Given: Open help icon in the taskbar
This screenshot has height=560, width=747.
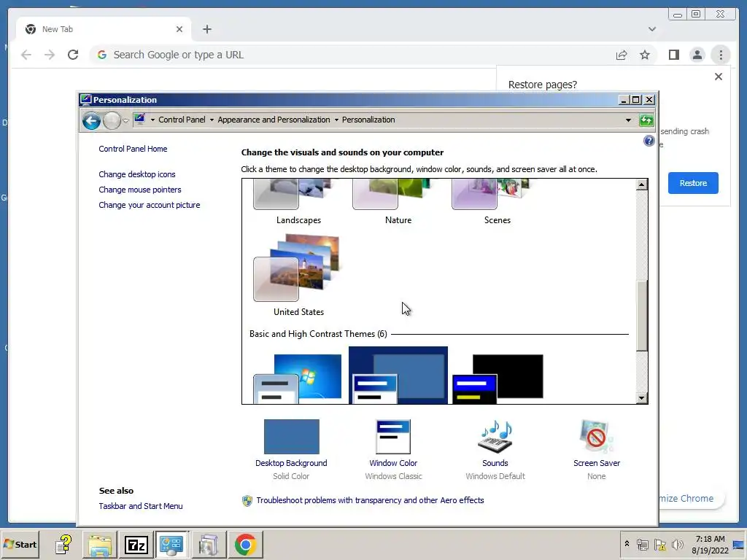Looking at the screenshot, I should click(63, 544).
